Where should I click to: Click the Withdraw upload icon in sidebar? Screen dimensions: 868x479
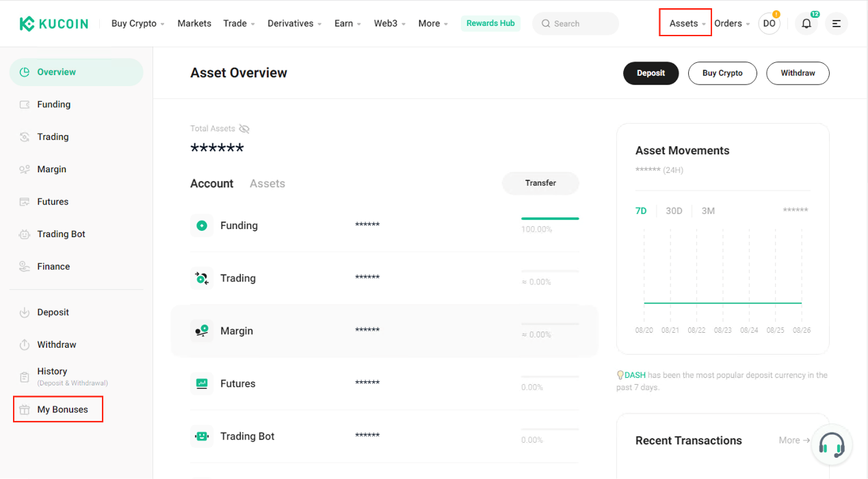(25, 344)
